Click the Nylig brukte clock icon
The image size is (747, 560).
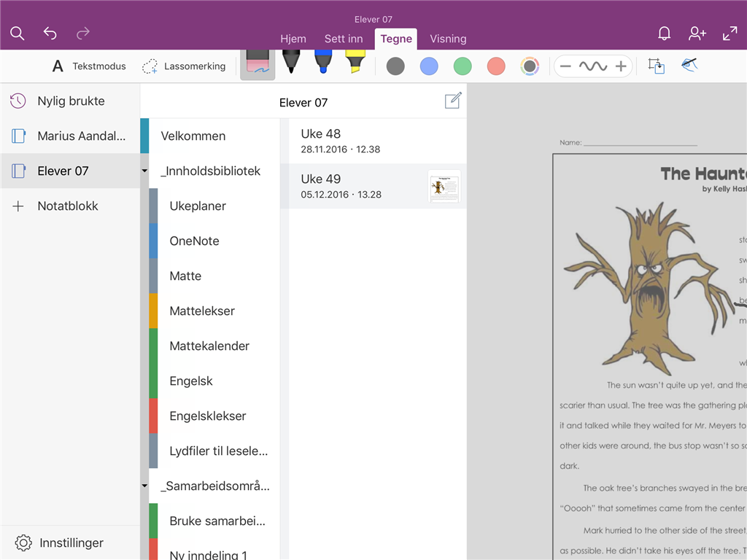[18, 101]
